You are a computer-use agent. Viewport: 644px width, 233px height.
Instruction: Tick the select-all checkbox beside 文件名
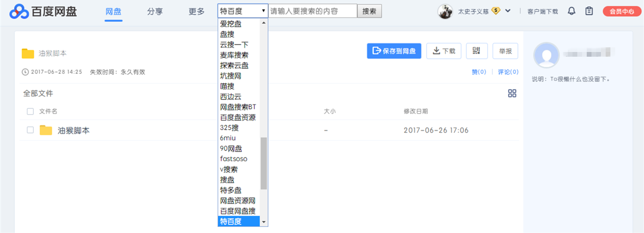[x=30, y=112]
